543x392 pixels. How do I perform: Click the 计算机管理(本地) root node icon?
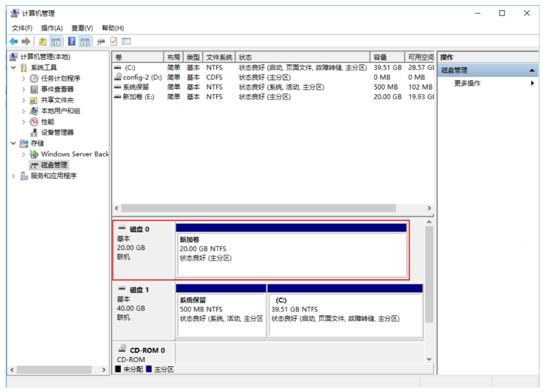(x=14, y=57)
